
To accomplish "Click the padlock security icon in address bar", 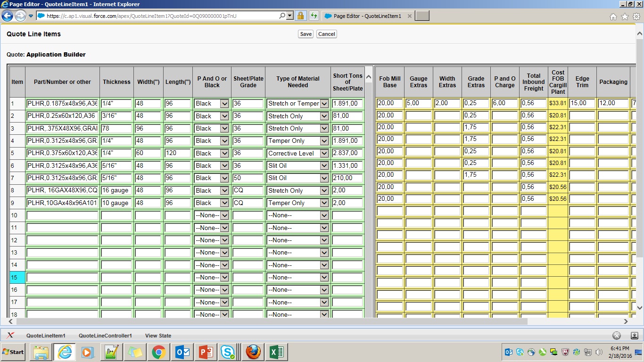I will (x=300, y=16).
